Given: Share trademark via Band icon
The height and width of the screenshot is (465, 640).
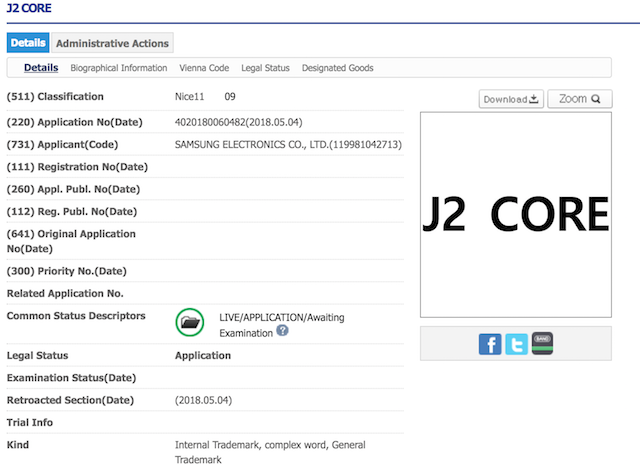Looking at the screenshot, I should (x=542, y=344).
